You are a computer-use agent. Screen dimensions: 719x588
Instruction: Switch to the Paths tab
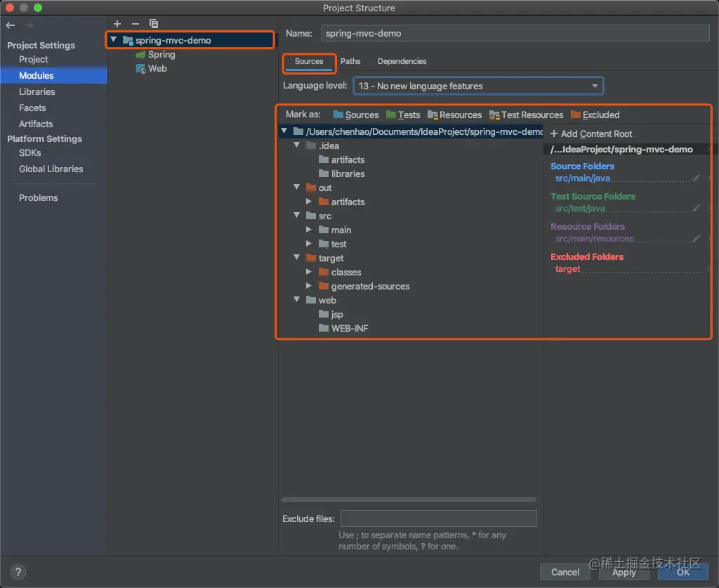(350, 61)
